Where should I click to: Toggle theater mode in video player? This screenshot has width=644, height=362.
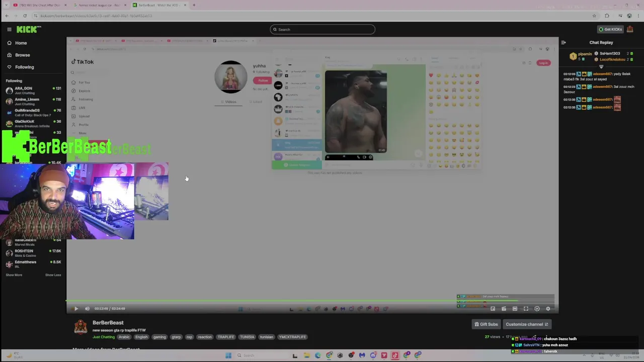[x=515, y=309]
